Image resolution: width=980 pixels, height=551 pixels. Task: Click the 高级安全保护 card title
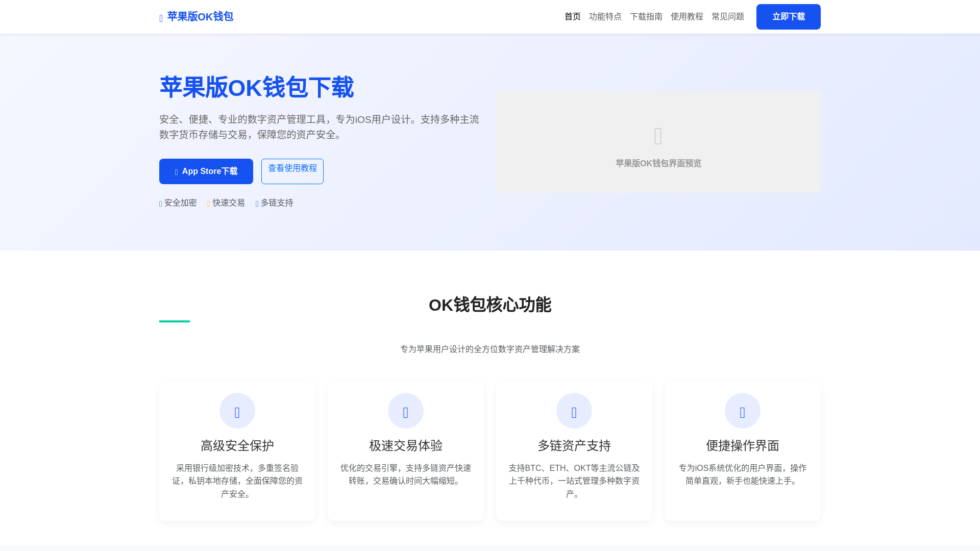[237, 446]
